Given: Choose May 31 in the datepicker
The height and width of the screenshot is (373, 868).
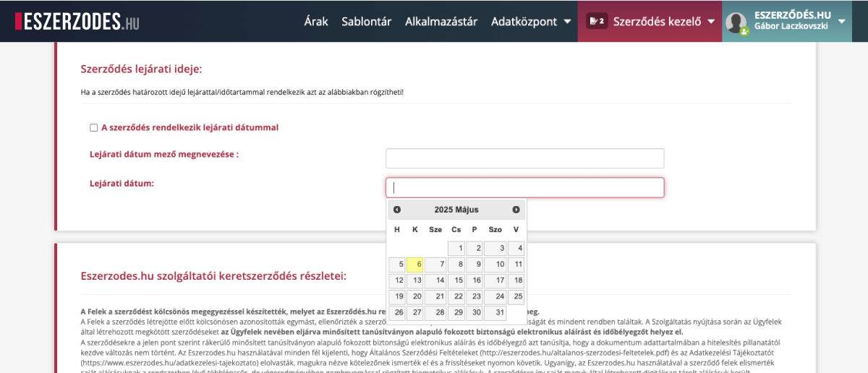Looking at the screenshot, I should coord(495,312).
